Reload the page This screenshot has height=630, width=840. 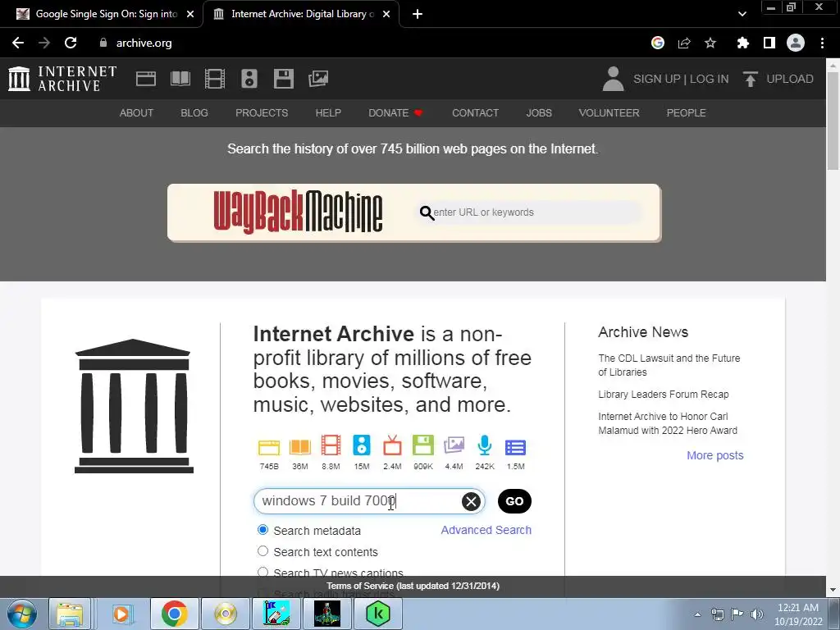point(71,43)
